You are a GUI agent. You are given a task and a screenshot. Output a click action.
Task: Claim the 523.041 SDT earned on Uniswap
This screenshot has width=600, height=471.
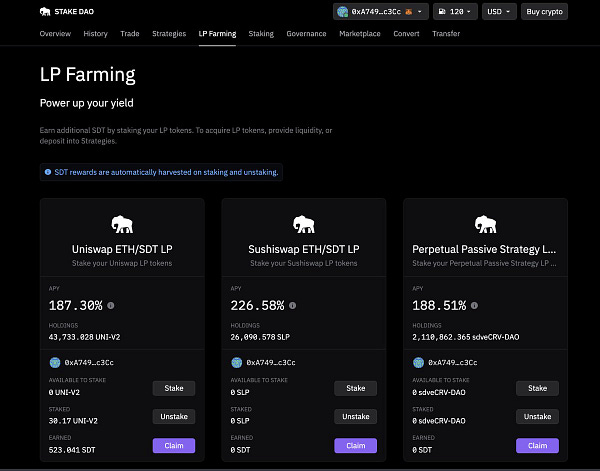click(174, 445)
